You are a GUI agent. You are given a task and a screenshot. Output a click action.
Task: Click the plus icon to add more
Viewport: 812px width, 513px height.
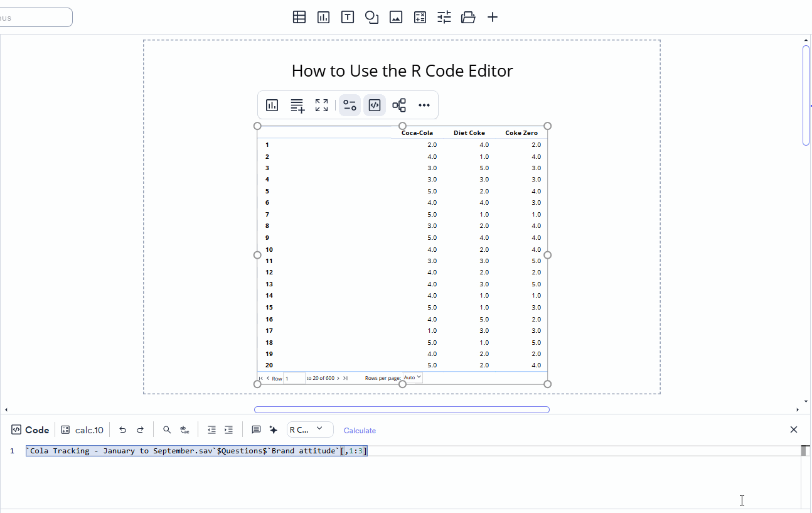click(493, 18)
